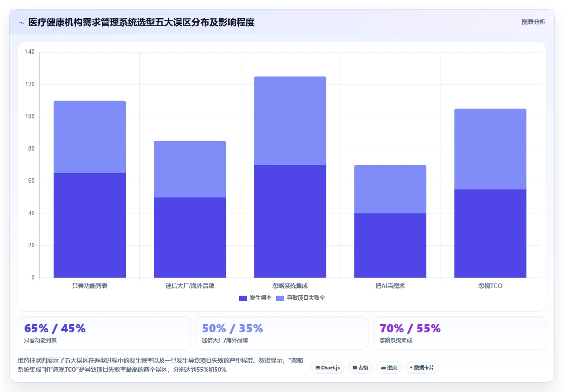
Task: Click the chart icon beside the title
Action: point(21,22)
